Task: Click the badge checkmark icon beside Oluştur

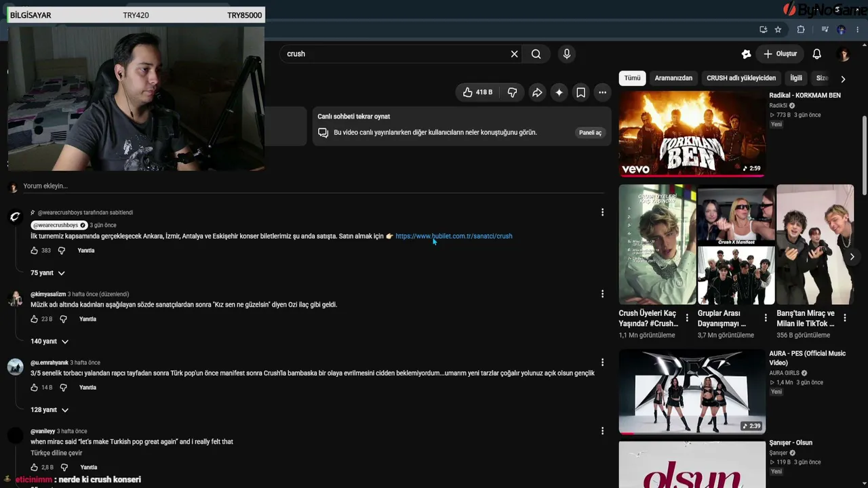Action: point(747,54)
